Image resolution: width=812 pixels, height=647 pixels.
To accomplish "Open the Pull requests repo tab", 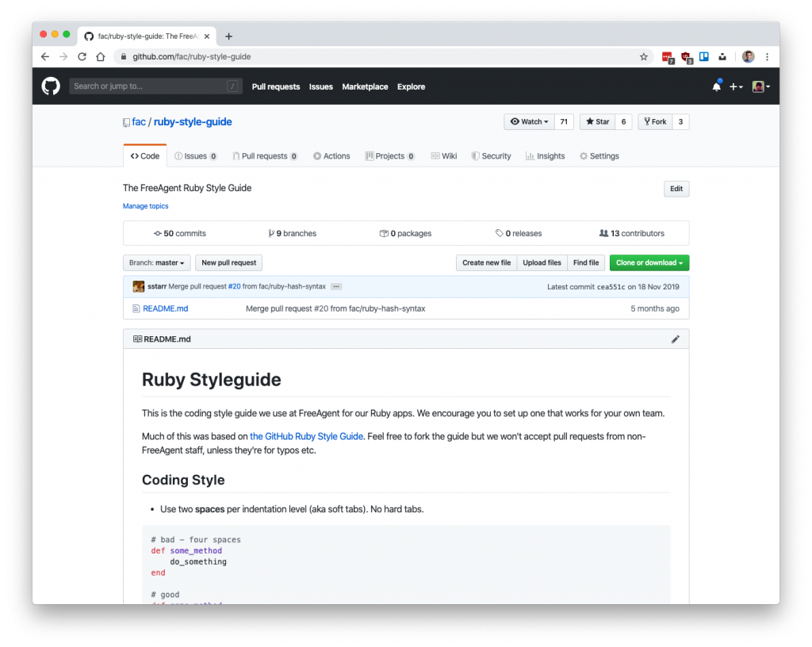I will tap(265, 156).
